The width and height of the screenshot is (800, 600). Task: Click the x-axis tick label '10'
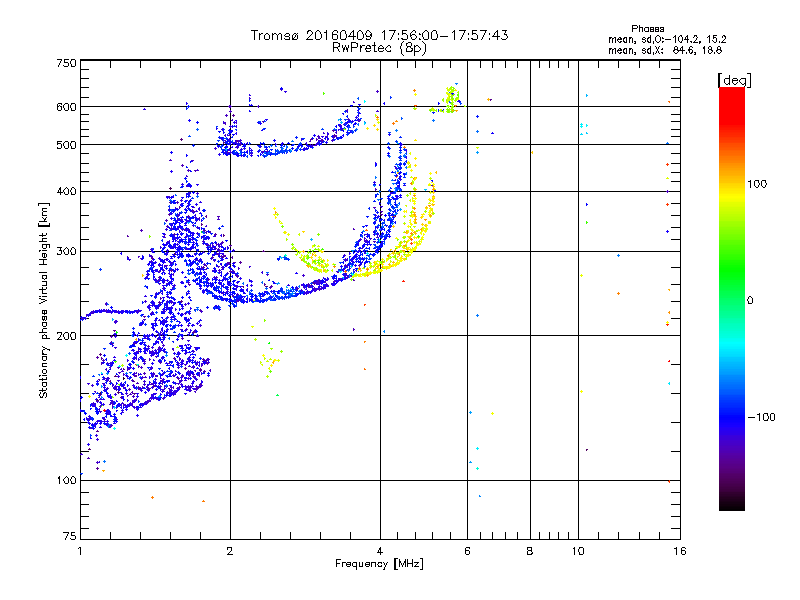pyautogui.click(x=578, y=551)
